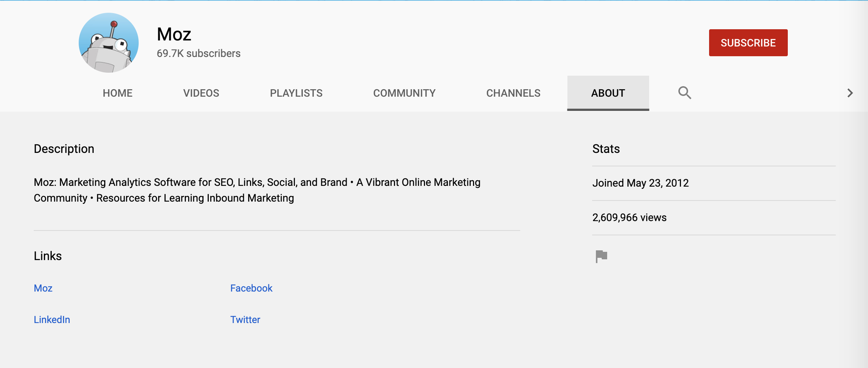Open the Moz website link
Viewport: 868px width, 368px height.
coord(43,288)
